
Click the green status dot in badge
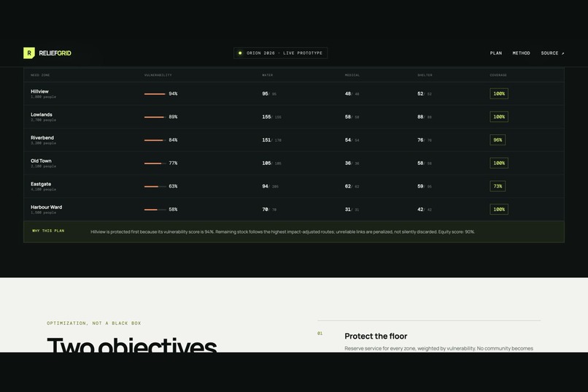tap(240, 53)
